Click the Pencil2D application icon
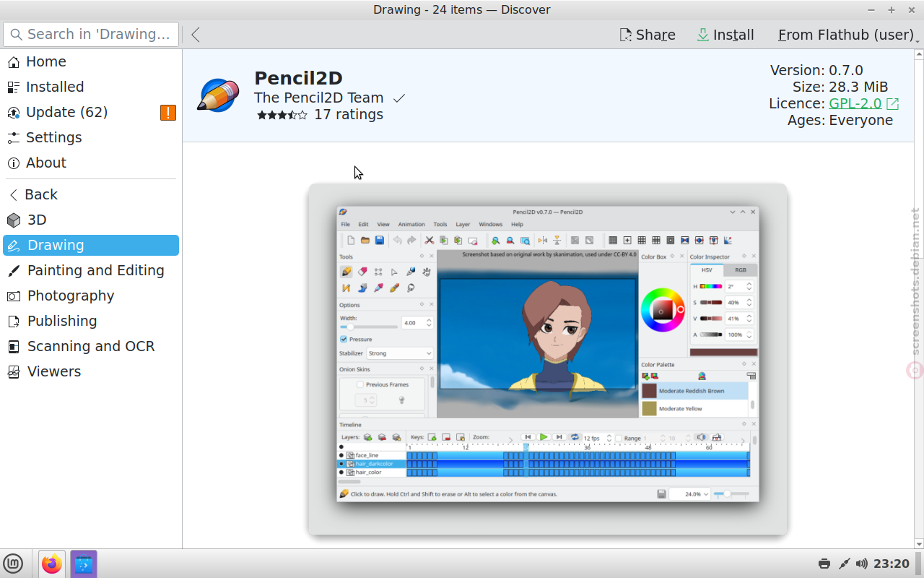This screenshot has width=924, height=578. pos(217,95)
